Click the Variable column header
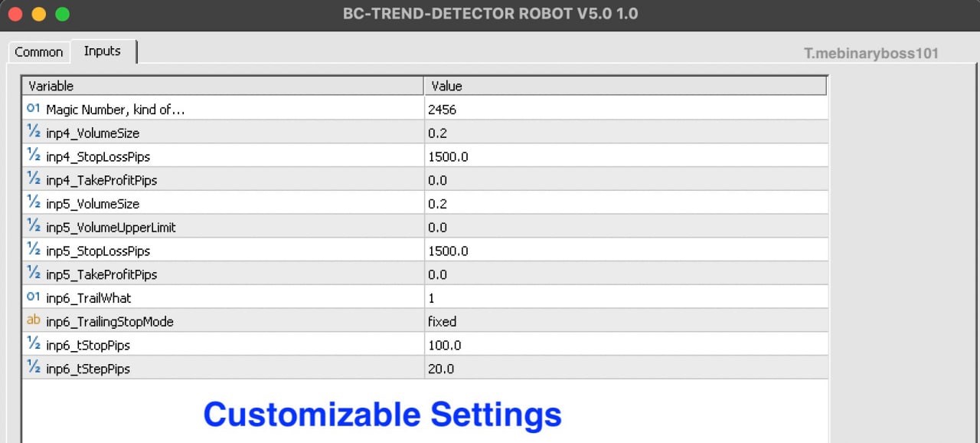The image size is (980, 443). [223, 86]
